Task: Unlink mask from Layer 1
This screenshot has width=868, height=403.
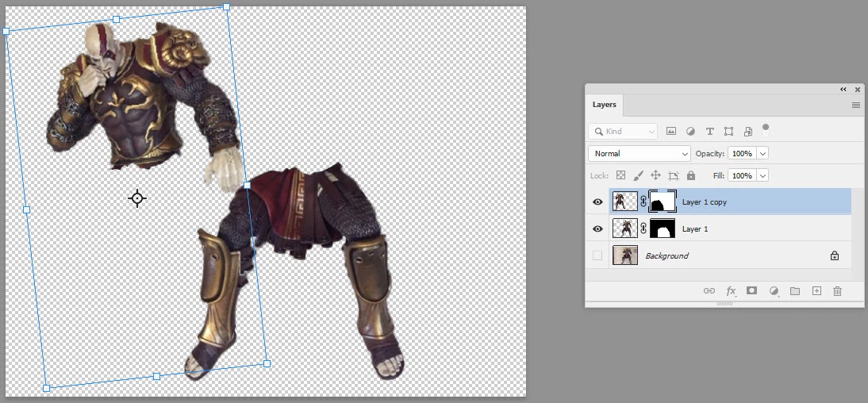Action: point(643,228)
